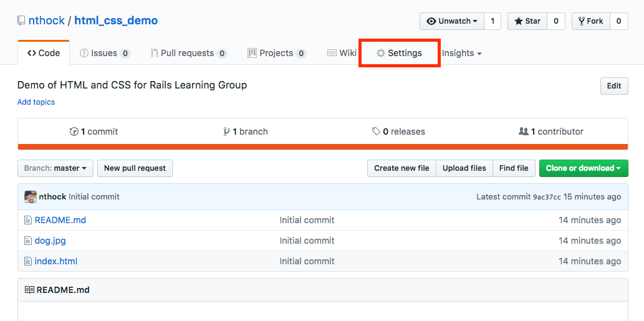Click the repository book icon beside nthock
The image size is (644, 321).
pos(21,21)
